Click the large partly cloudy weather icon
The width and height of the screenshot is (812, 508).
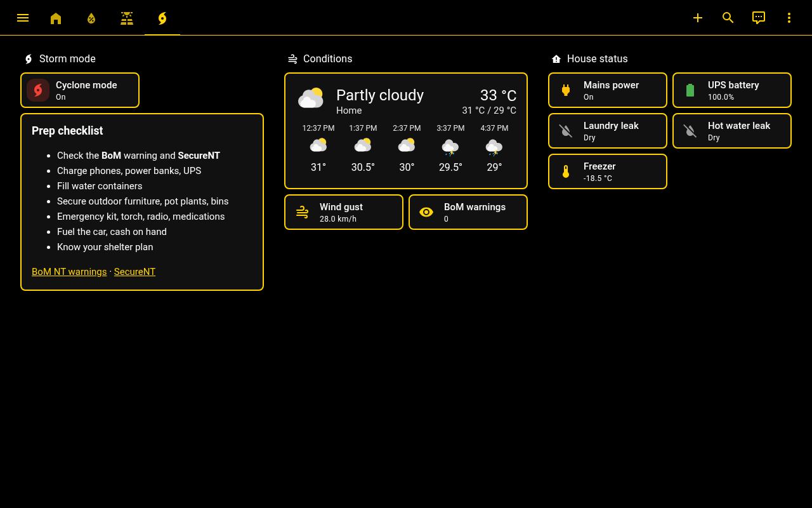pos(311,98)
